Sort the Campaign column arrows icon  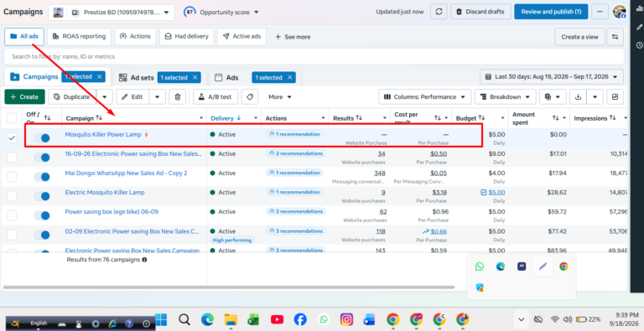click(x=99, y=118)
